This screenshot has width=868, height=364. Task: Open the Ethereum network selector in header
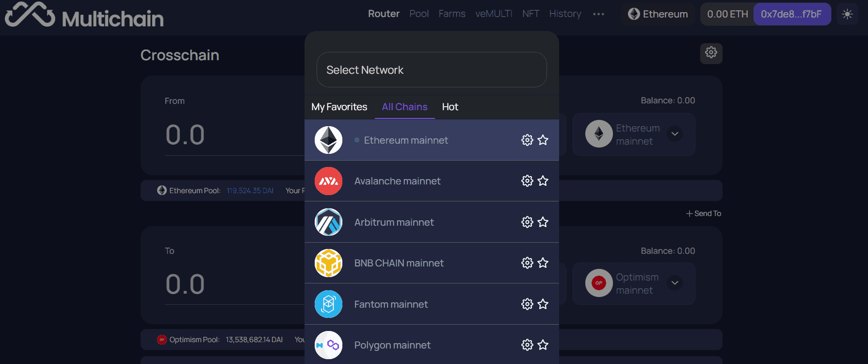tap(658, 14)
